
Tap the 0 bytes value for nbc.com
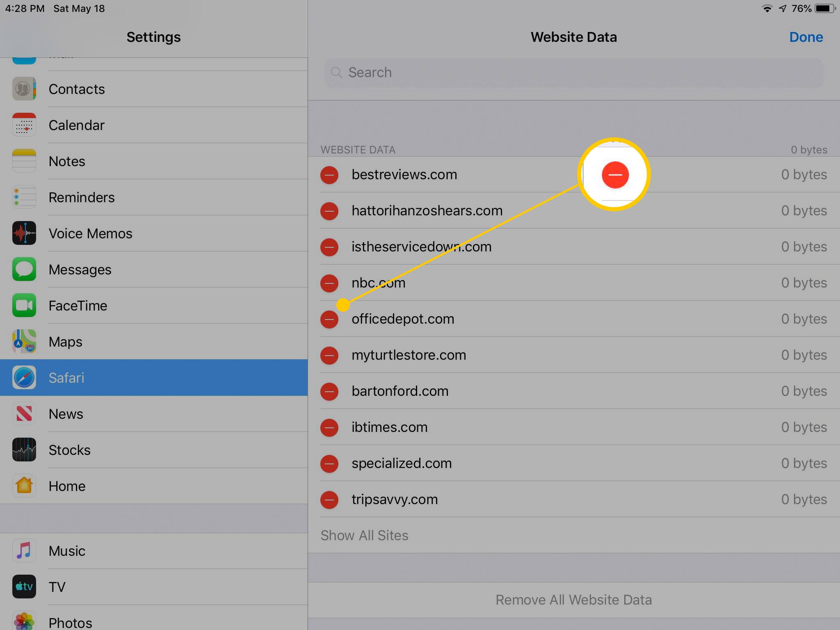click(x=804, y=283)
